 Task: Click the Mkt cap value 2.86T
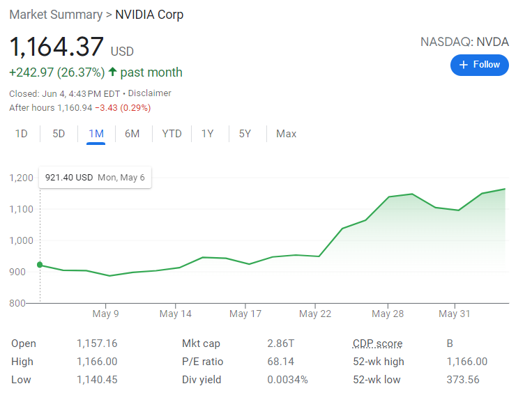pyautogui.click(x=280, y=344)
